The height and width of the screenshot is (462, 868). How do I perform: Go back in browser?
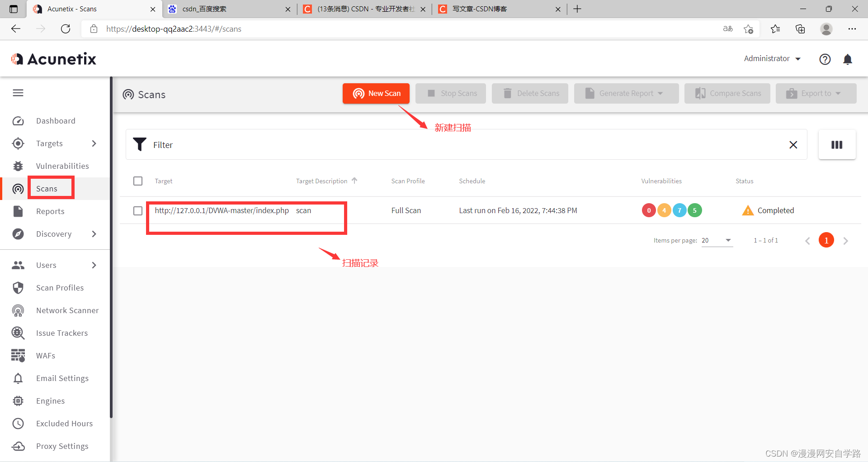16,29
